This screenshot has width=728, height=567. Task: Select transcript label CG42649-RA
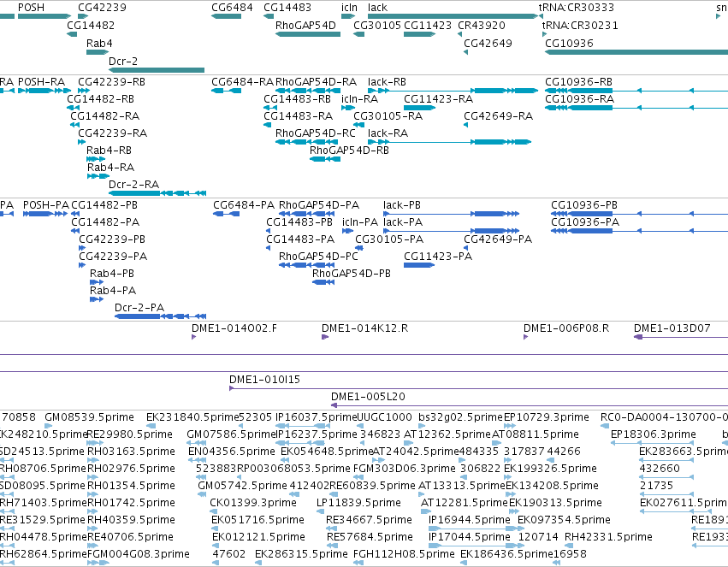498,116
